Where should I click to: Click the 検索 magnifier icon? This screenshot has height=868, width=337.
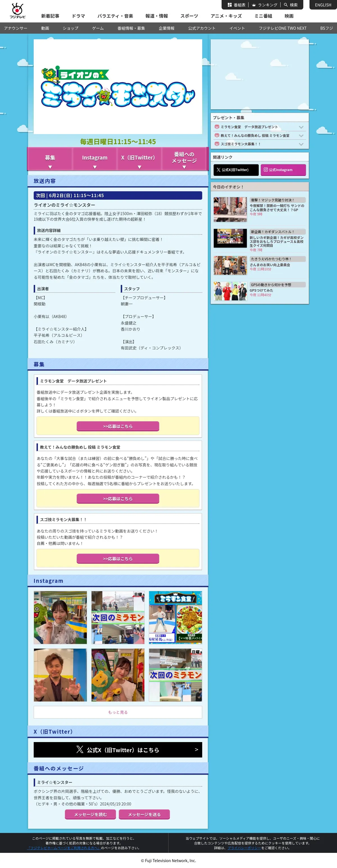[286, 5]
